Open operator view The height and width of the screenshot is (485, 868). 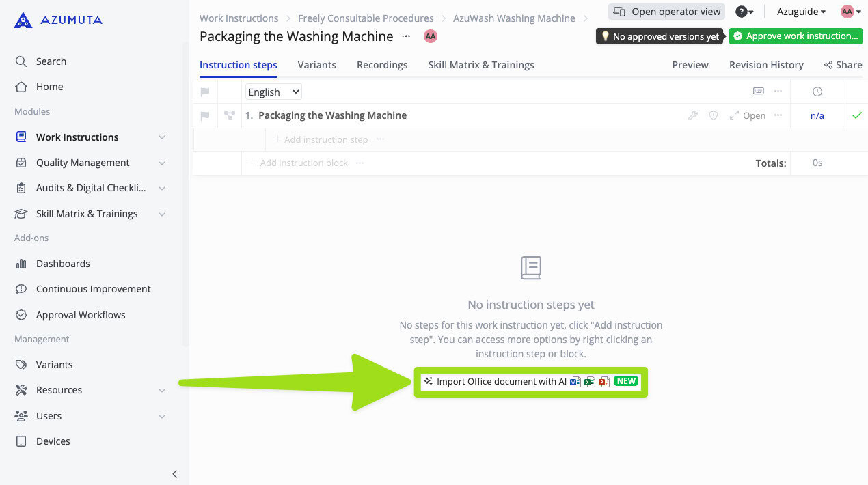[666, 11]
